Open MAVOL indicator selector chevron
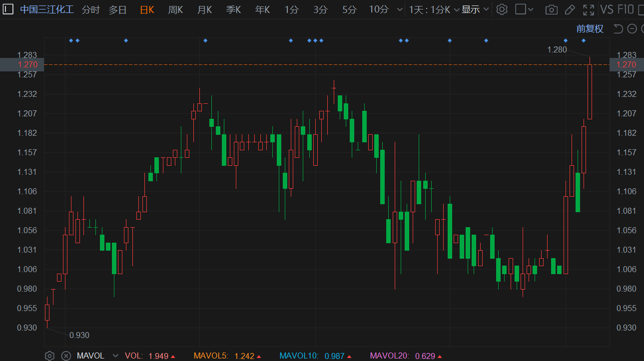This screenshot has height=361, width=644. coord(116,356)
